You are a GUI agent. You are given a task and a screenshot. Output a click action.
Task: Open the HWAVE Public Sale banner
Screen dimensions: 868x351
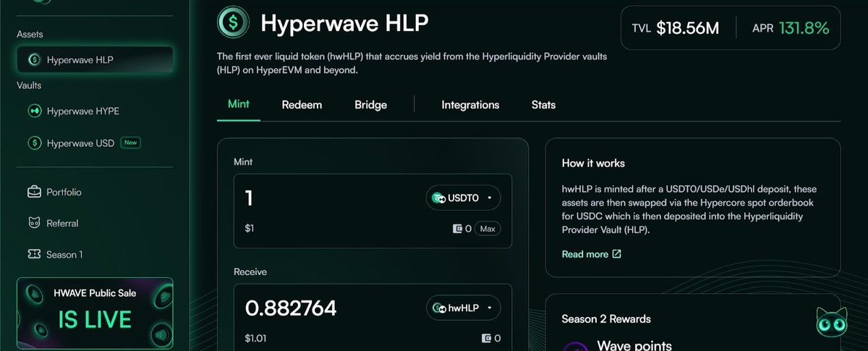(95, 314)
